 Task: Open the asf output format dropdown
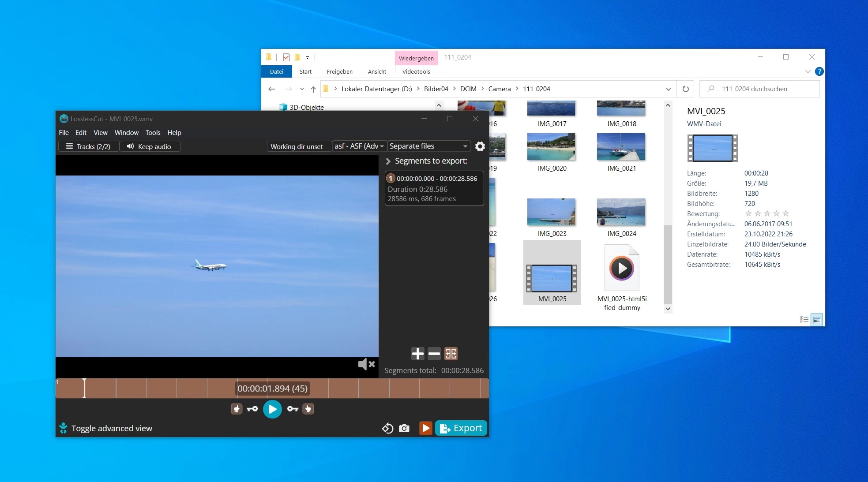tap(359, 146)
